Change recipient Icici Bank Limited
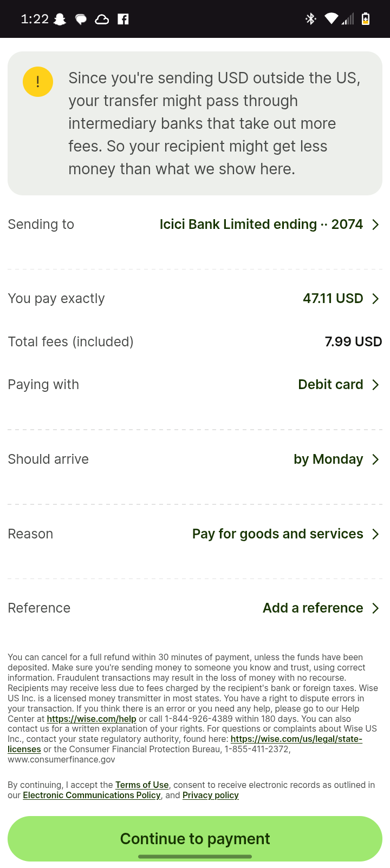The height and width of the screenshot is (868, 390). click(261, 225)
